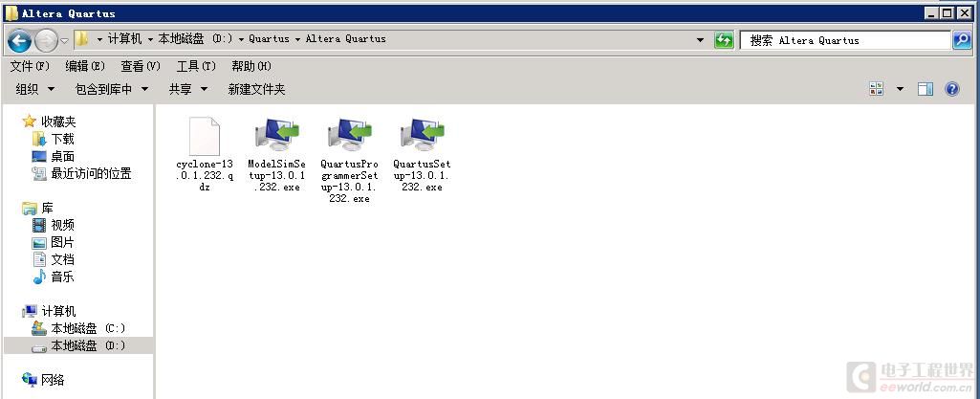The image size is (980, 399).
Task: Open the 视频 library
Action: click(x=62, y=225)
